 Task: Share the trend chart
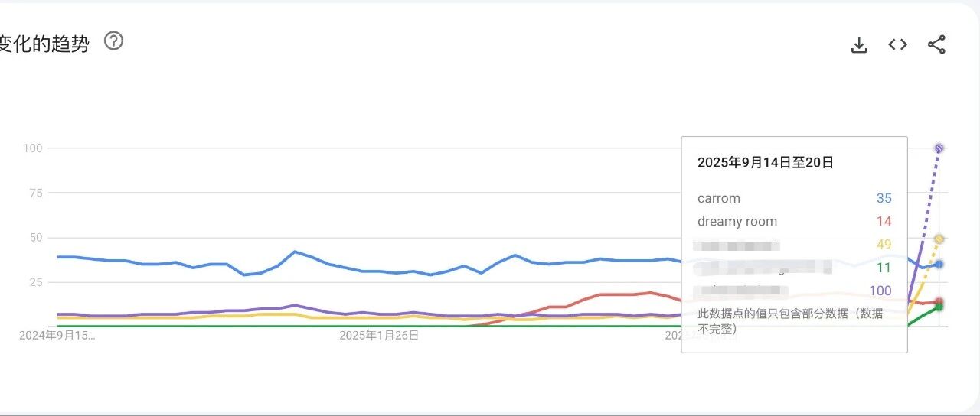936,44
